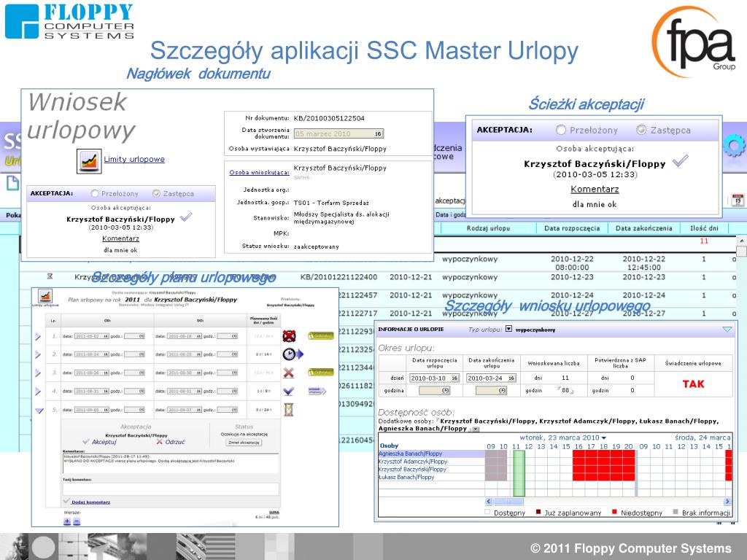
Task: Click the Limity urlopowe icon in the plan urlopowy panel
Action: (x=45, y=296)
